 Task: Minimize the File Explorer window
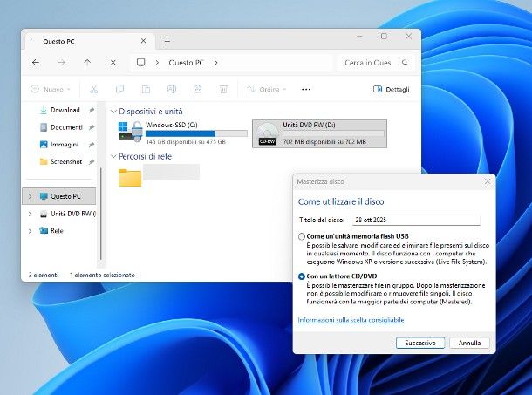(x=359, y=37)
